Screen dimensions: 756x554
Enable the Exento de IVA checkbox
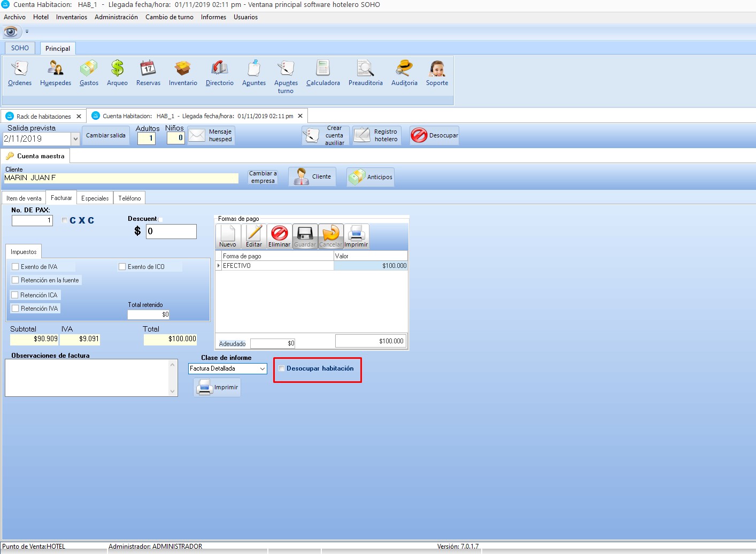16,267
